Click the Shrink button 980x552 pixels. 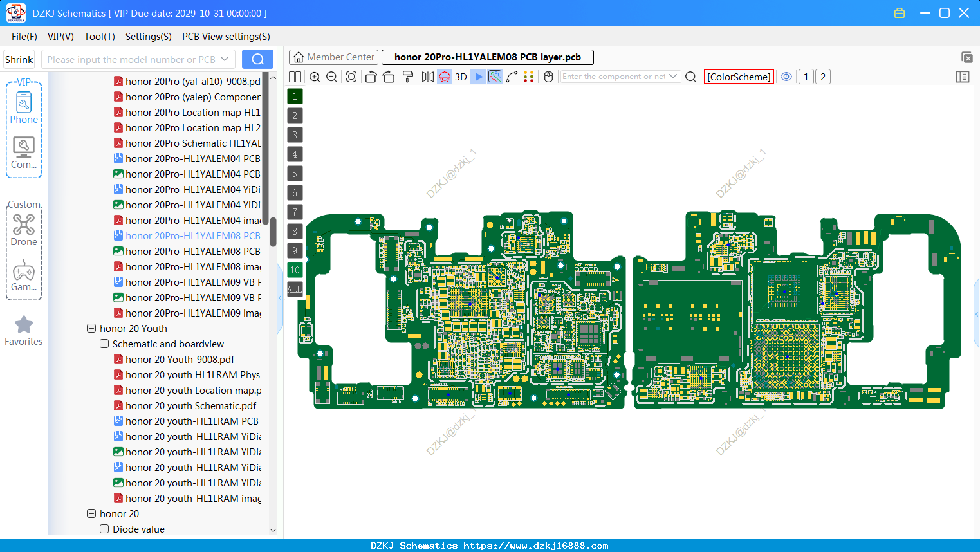19,59
